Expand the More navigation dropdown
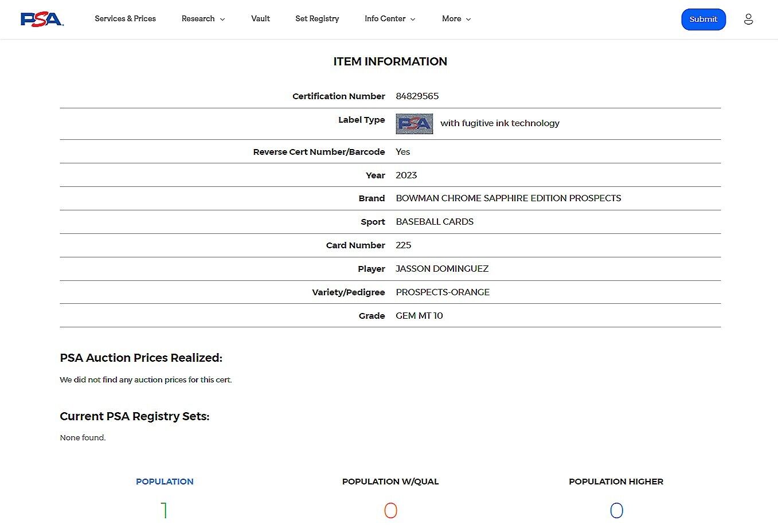The height and width of the screenshot is (532, 778). click(x=456, y=19)
